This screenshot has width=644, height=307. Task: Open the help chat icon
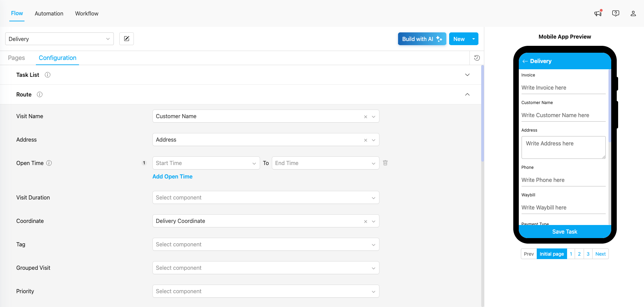pyautogui.click(x=615, y=13)
